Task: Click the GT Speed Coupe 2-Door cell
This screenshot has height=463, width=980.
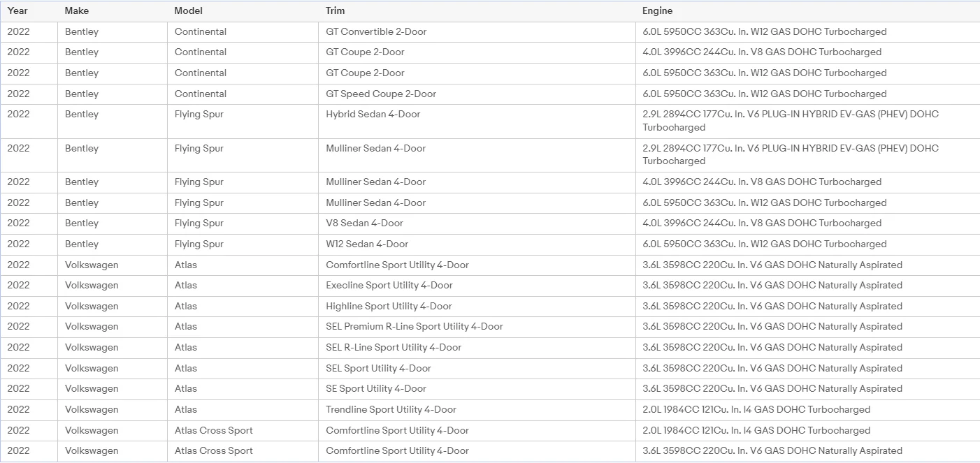Action: tap(477, 94)
